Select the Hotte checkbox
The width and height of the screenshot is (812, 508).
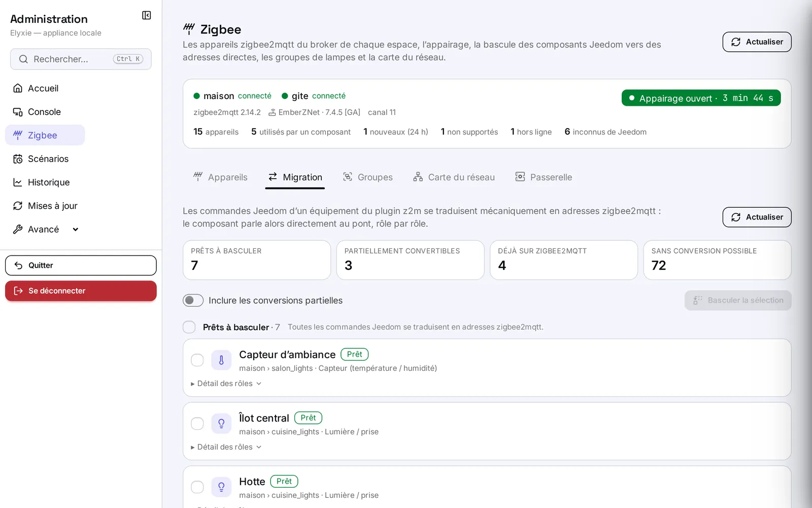pos(197,487)
